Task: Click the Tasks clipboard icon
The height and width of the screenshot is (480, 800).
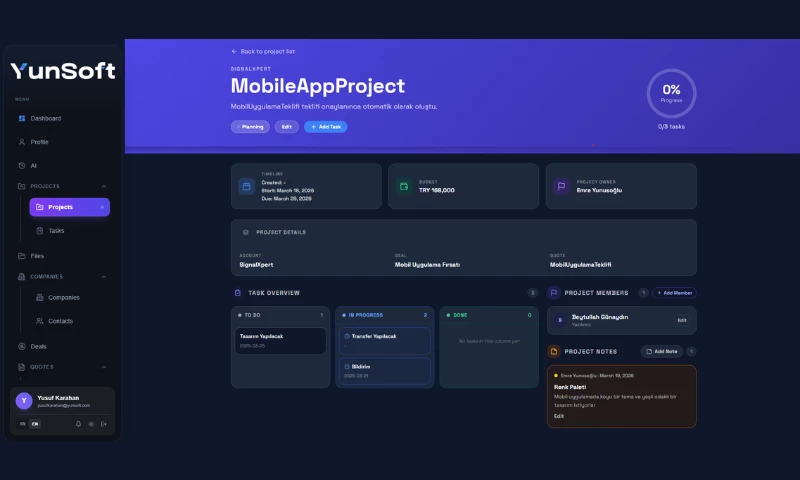Action: tap(40, 231)
